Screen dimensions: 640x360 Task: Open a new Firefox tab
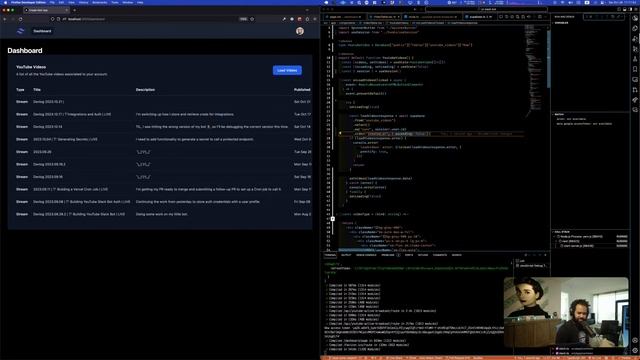coord(74,10)
